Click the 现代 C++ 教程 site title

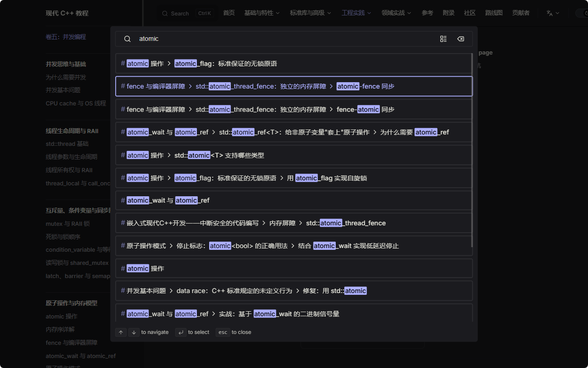tap(67, 13)
